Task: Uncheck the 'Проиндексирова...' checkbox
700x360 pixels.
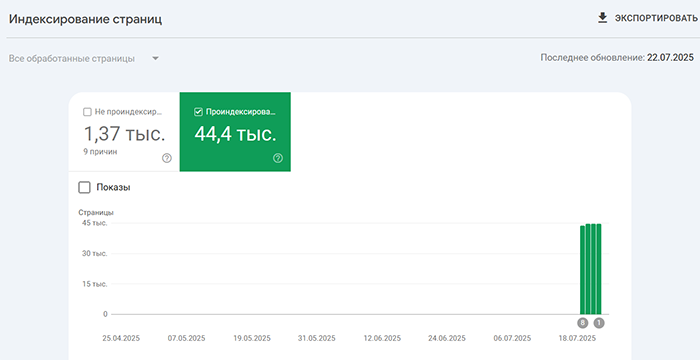Action: click(199, 112)
